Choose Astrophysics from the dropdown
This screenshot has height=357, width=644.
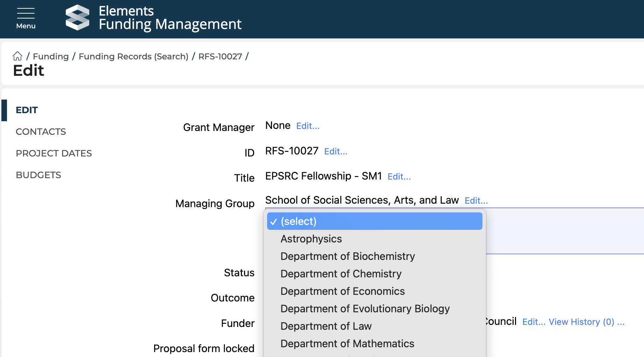click(311, 239)
